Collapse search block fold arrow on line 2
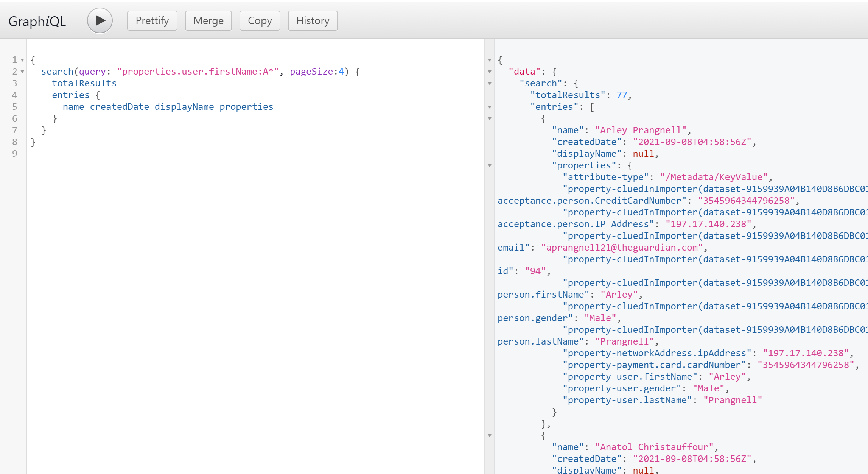The width and height of the screenshot is (868, 474). click(22, 72)
